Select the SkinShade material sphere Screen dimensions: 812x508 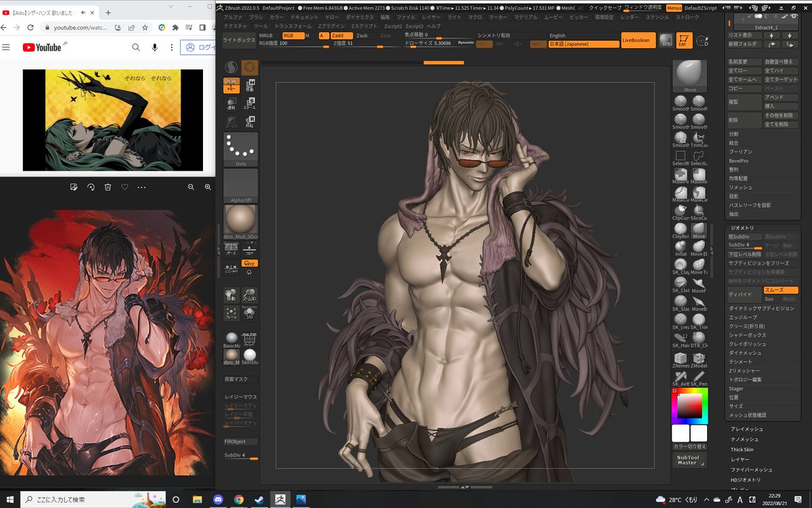click(x=250, y=357)
